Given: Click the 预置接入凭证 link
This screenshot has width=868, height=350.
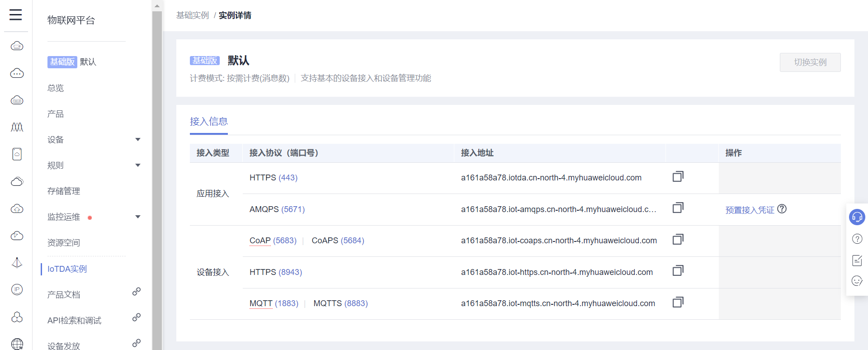Looking at the screenshot, I should 750,210.
